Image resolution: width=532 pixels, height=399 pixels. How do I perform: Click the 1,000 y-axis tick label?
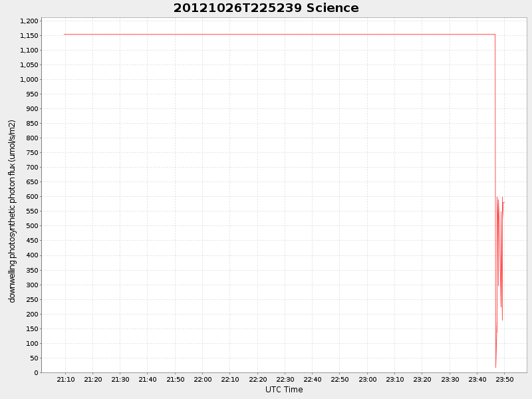tap(30, 78)
